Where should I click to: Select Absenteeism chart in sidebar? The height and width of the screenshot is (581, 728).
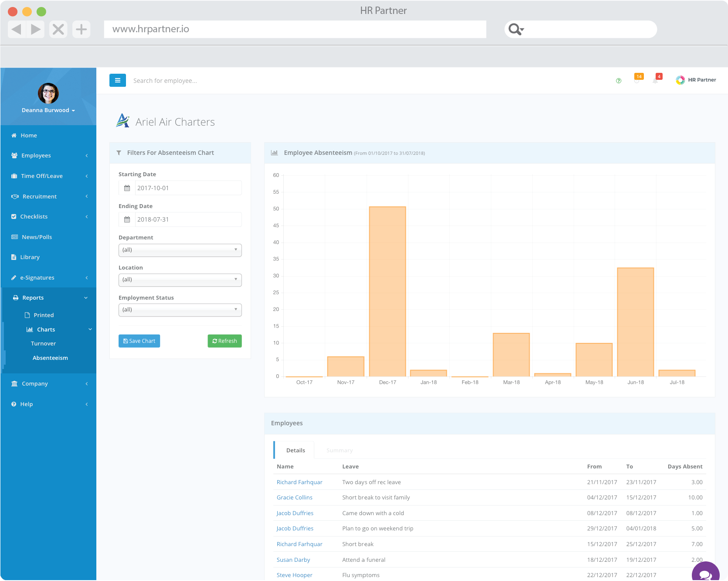pyautogui.click(x=50, y=358)
